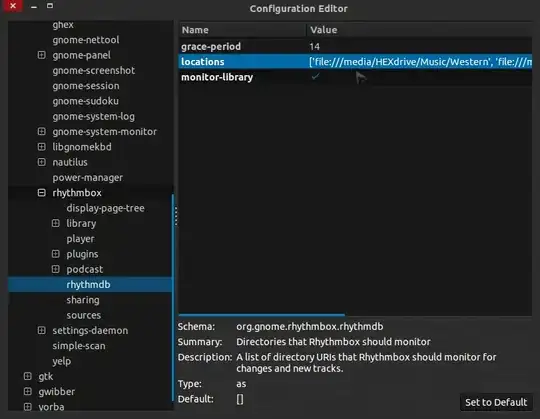
Task: Select sharing under rhythmbox
Action: pyautogui.click(x=83, y=300)
